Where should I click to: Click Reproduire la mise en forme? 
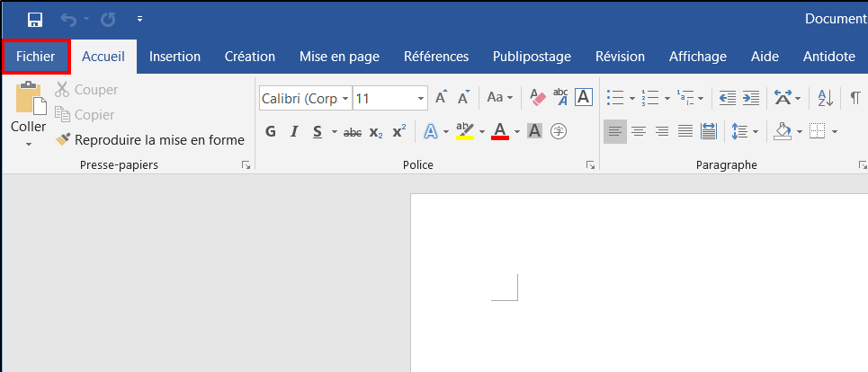[150, 140]
